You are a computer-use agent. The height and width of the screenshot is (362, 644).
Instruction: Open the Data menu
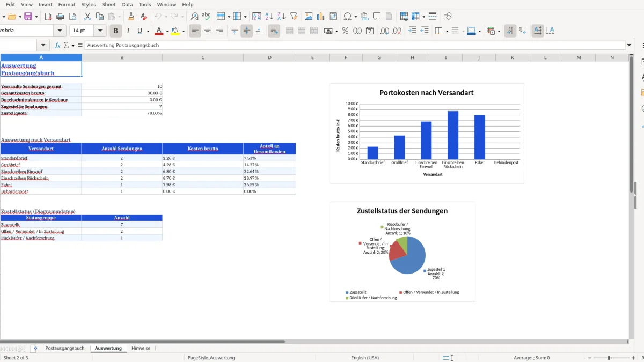127,4
